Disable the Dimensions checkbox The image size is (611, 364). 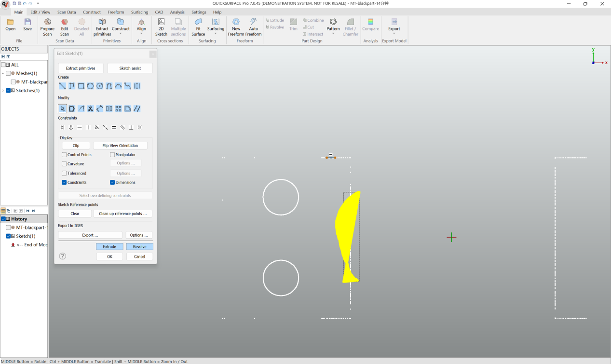coord(112,182)
